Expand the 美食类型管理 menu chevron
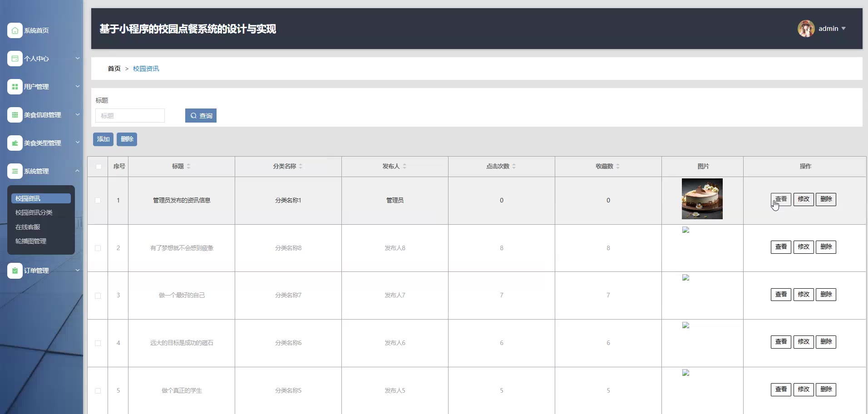 coord(77,143)
